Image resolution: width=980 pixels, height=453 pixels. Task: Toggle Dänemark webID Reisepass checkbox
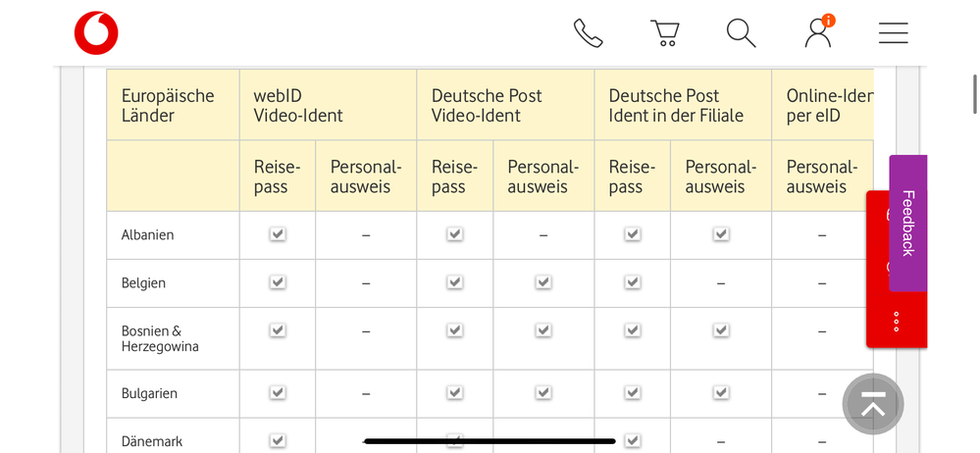pos(278,440)
